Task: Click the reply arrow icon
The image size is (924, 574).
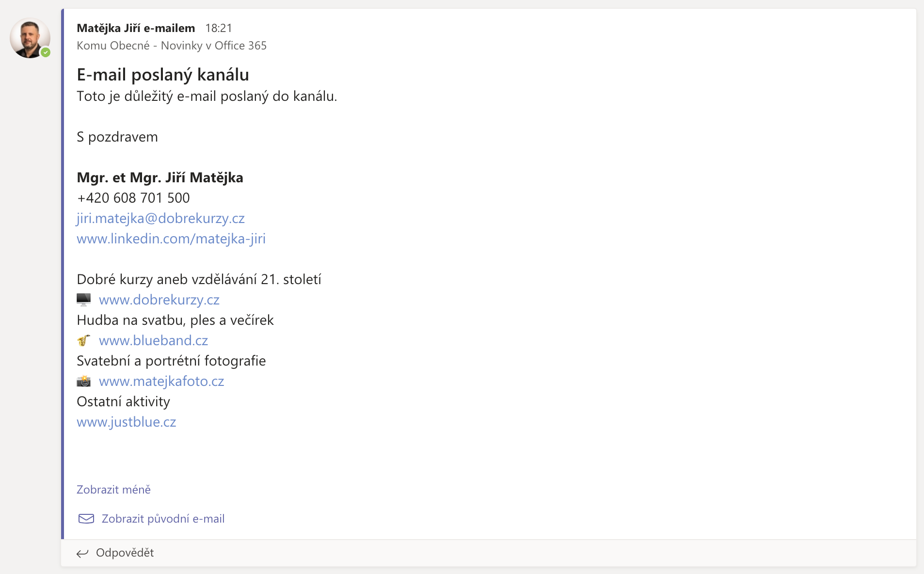Action: (x=82, y=553)
